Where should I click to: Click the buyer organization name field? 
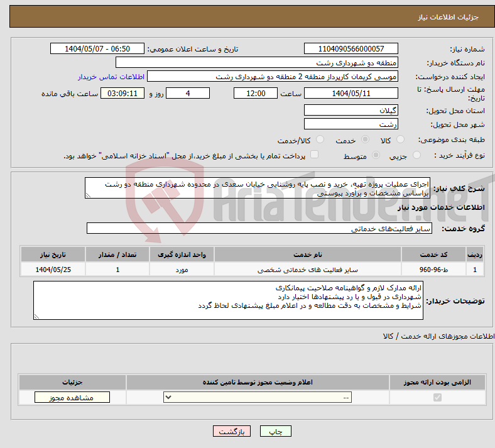click(x=257, y=62)
